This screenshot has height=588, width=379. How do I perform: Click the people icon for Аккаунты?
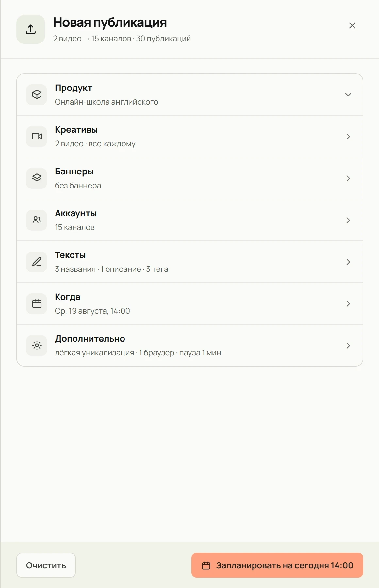pyautogui.click(x=37, y=220)
